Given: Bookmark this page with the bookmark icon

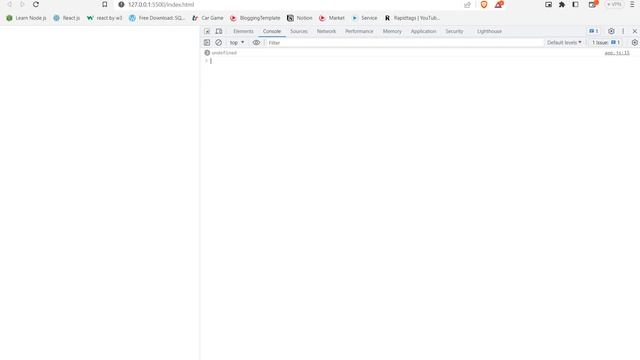Looking at the screenshot, I should [x=104, y=4].
